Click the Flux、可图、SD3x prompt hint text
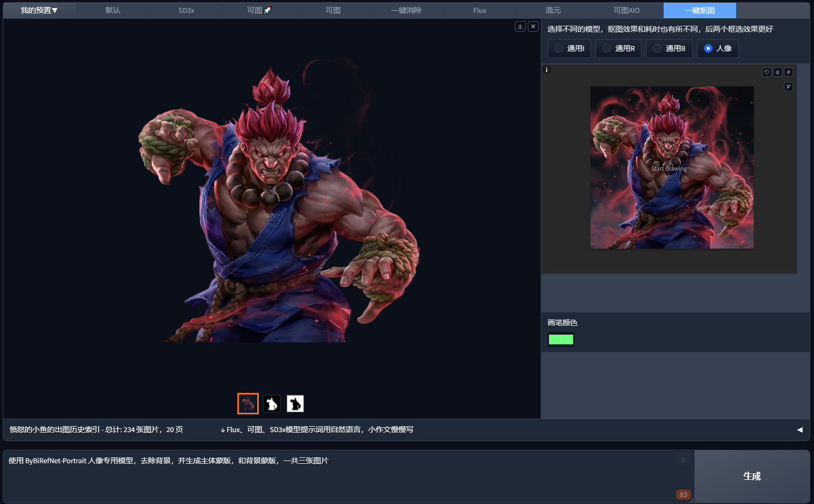The height and width of the screenshot is (504, 814). pos(317,430)
